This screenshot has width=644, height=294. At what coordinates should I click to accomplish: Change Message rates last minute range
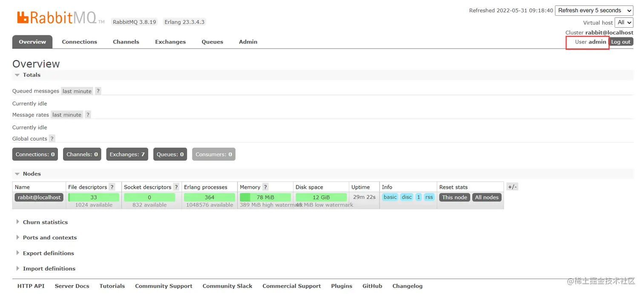click(67, 115)
